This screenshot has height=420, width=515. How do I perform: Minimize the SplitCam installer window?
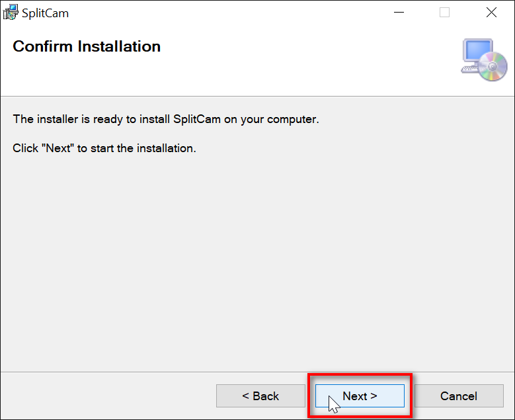(399, 13)
